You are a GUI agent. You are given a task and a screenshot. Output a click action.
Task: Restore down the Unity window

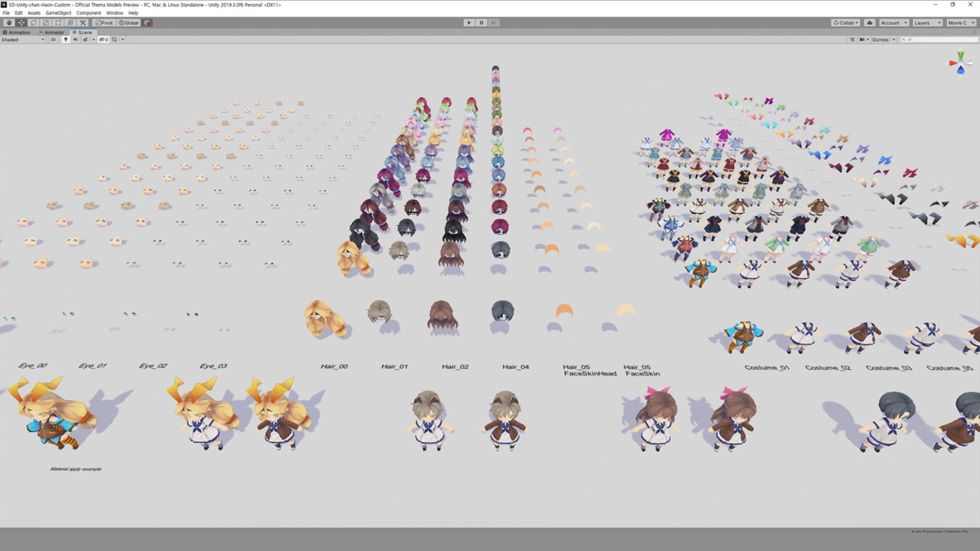click(x=952, y=4)
